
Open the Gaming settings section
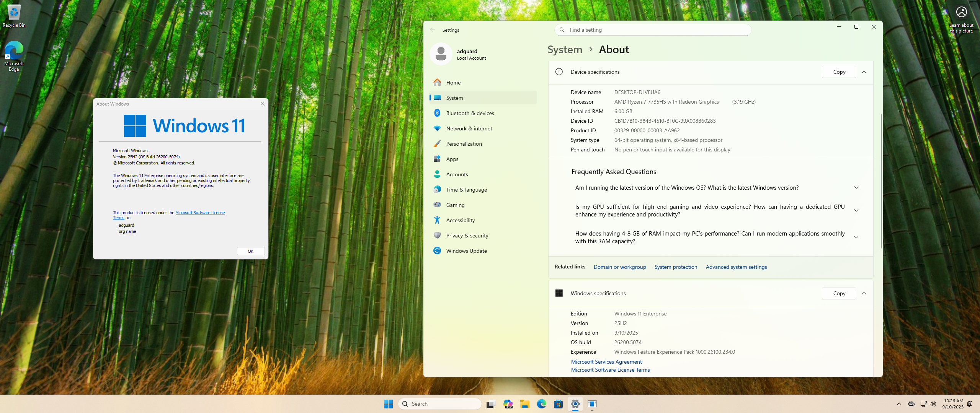(483, 205)
